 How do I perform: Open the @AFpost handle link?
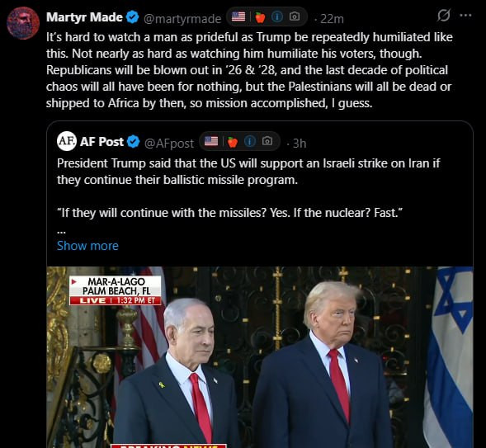[169, 144]
